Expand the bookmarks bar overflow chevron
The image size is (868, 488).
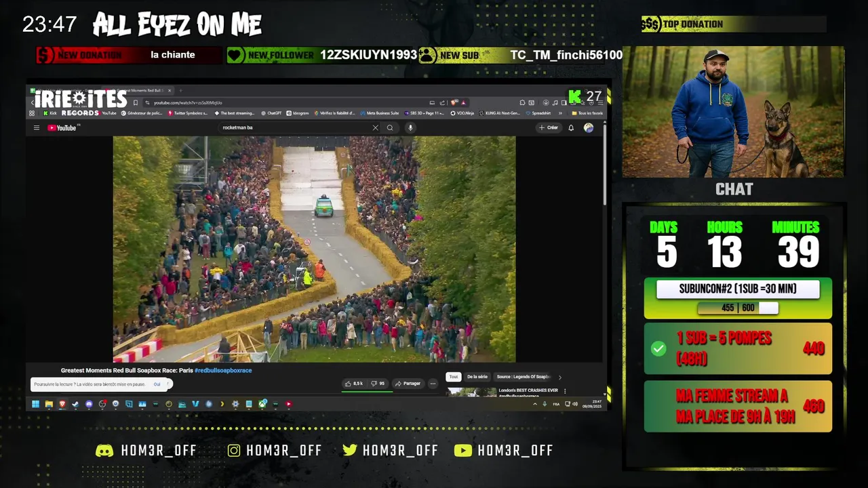pyautogui.click(x=560, y=113)
